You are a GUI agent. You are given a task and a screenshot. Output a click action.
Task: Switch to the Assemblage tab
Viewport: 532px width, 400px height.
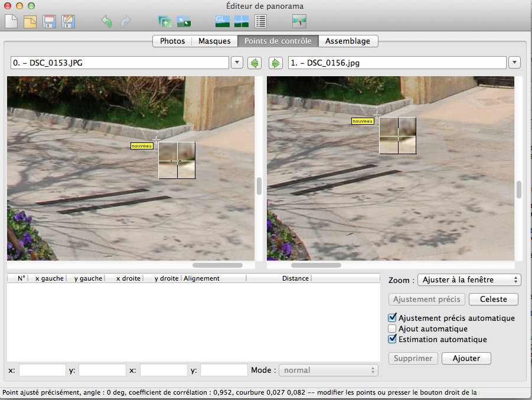point(348,41)
